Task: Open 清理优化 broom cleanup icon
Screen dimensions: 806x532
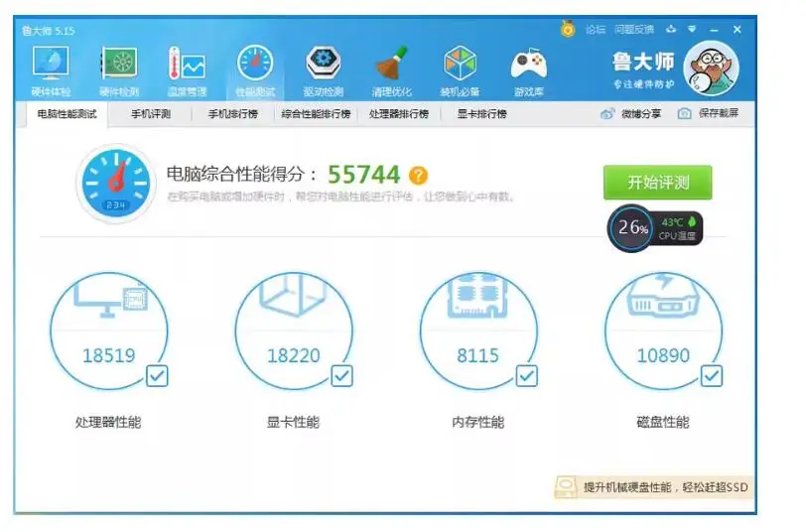Action: [x=391, y=70]
